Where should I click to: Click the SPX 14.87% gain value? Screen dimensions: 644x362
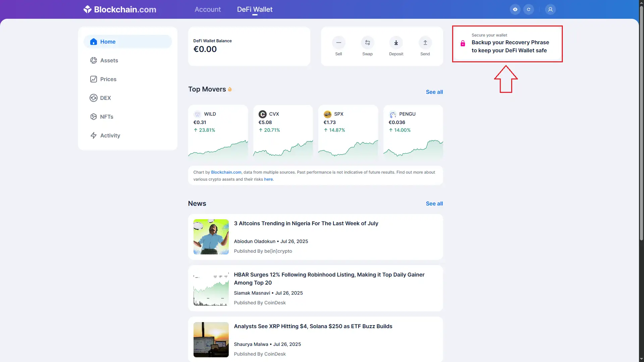[334, 130]
